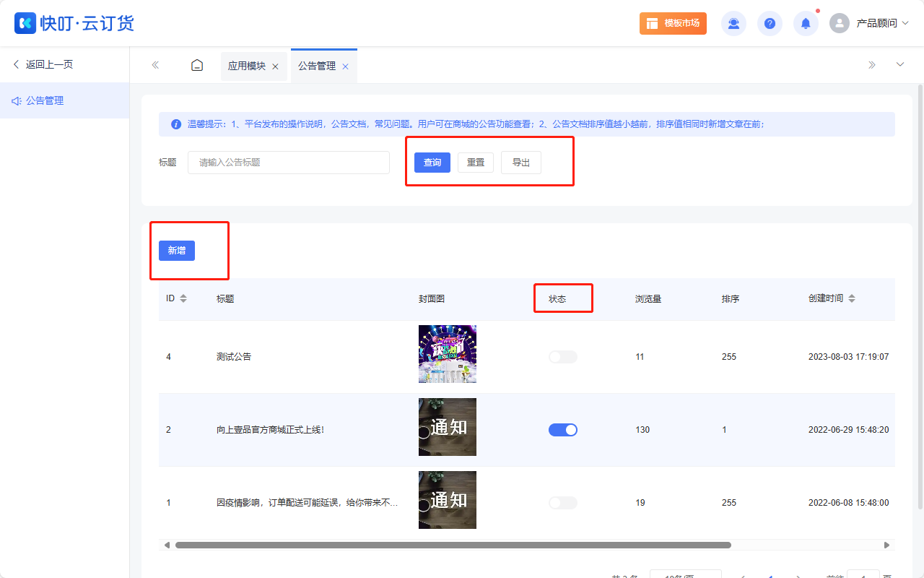The width and height of the screenshot is (924, 578).
Task: Expand the 产品顾问 account menu
Action: click(x=882, y=23)
